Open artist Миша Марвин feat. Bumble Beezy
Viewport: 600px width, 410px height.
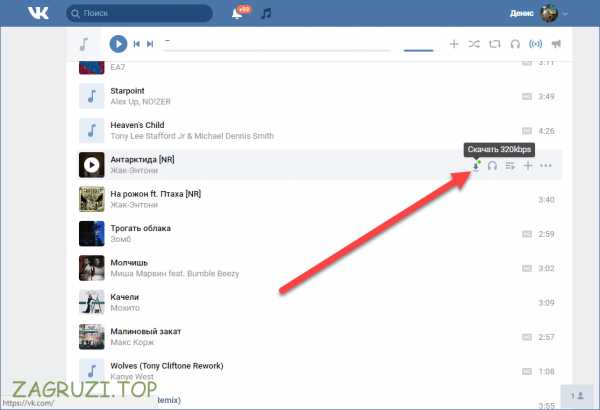click(175, 274)
